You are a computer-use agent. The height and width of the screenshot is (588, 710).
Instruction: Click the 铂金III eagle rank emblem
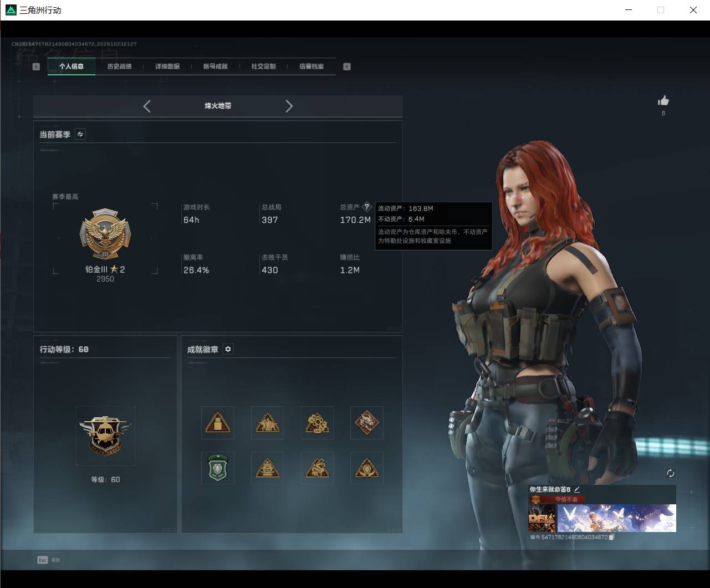coord(105,234)
